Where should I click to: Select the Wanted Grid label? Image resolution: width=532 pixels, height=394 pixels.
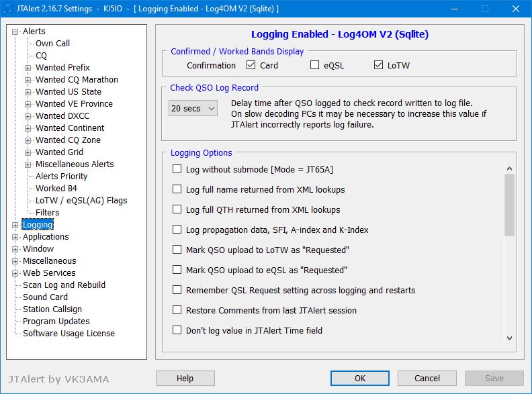(59, 152)
